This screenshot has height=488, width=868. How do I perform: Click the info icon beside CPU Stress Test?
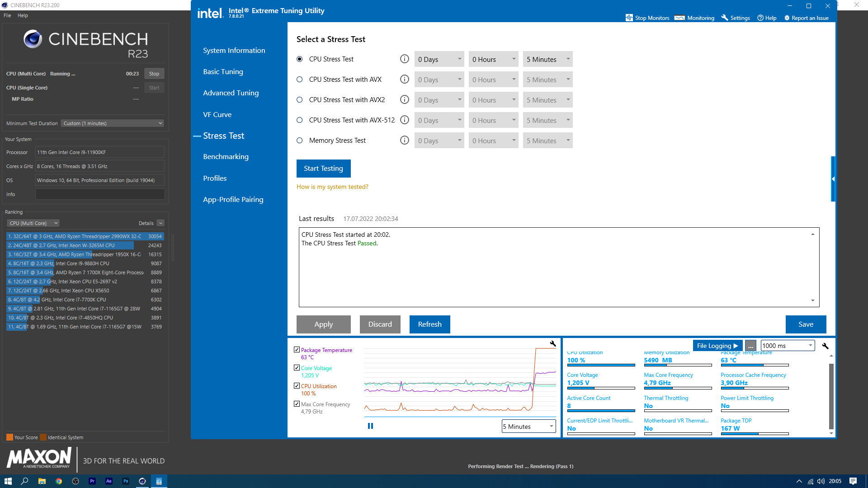pos(405,59)
